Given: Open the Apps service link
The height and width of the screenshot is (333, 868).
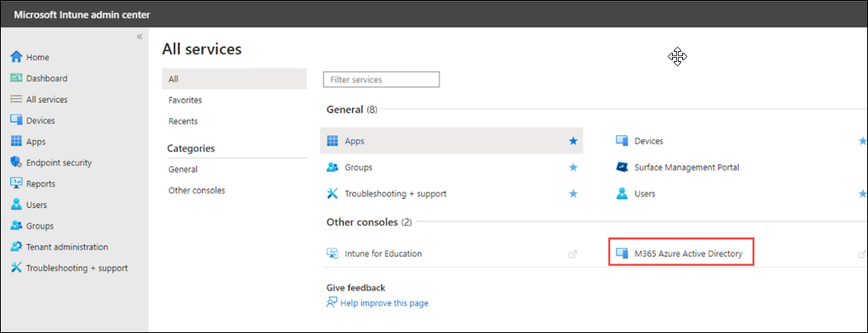Looking at the screenshot, I should point(355,141).
